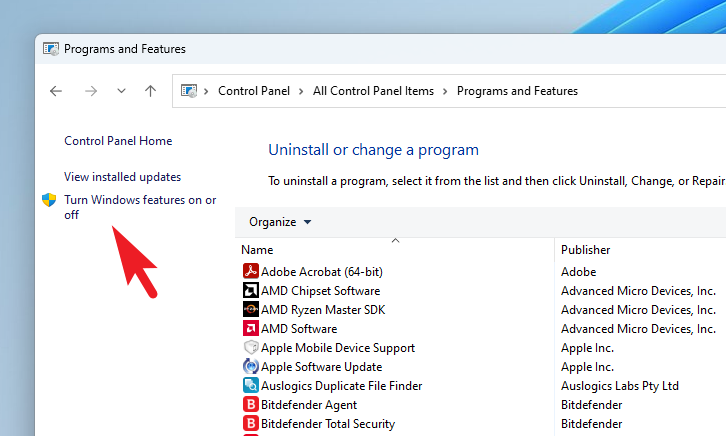Expand chevron after All Control Panel Items
Image resolution: width=726 pixels, height=436 pixels.
445,91
